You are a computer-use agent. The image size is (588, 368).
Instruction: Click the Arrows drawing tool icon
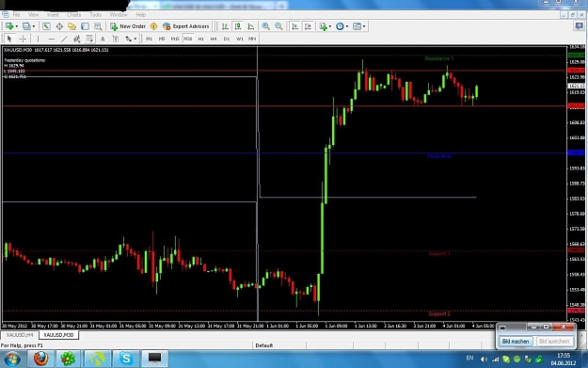tap(128, 39)
